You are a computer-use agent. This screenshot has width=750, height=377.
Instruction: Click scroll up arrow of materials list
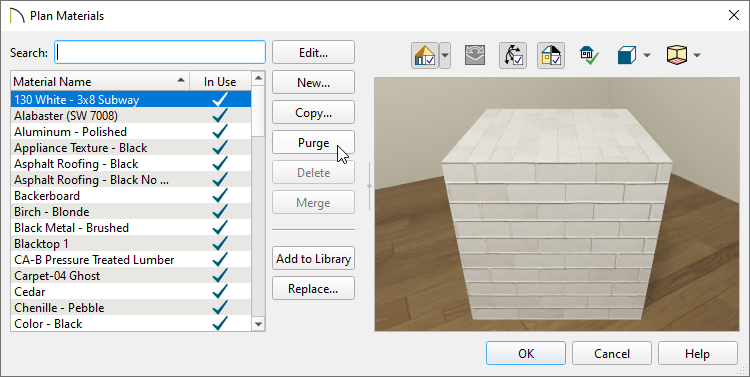(x=258, y=78)
